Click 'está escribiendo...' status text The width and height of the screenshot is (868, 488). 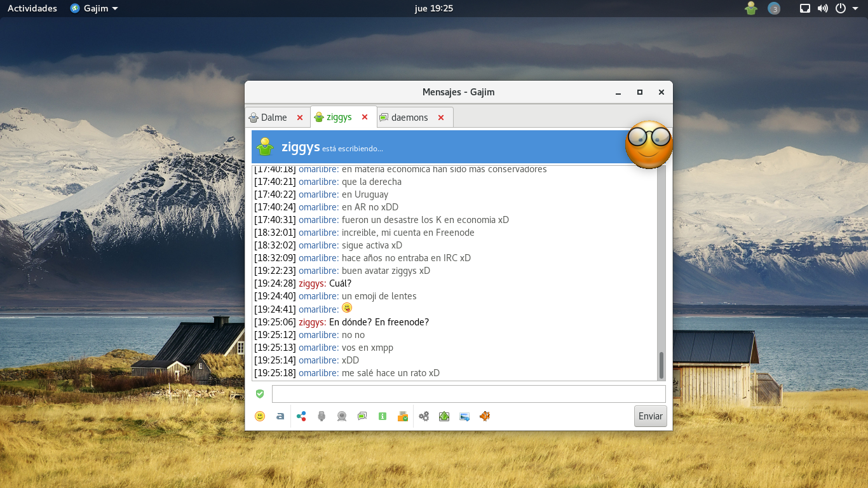[x=353, y=149]
